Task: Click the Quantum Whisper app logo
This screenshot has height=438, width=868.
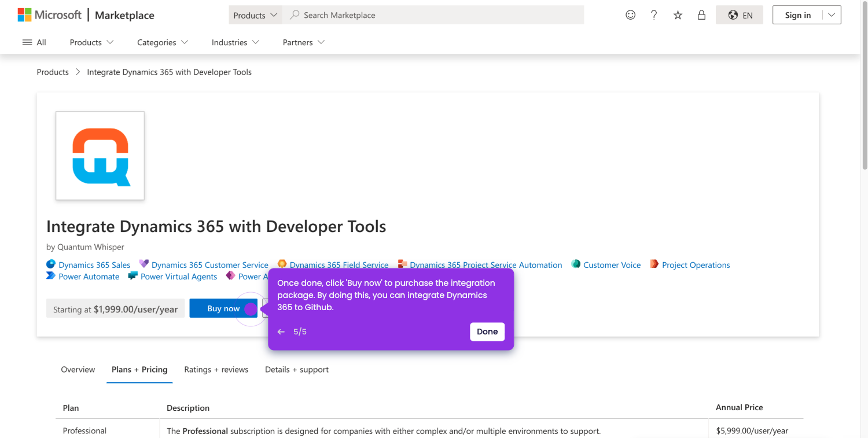Action: click(100, 156)
